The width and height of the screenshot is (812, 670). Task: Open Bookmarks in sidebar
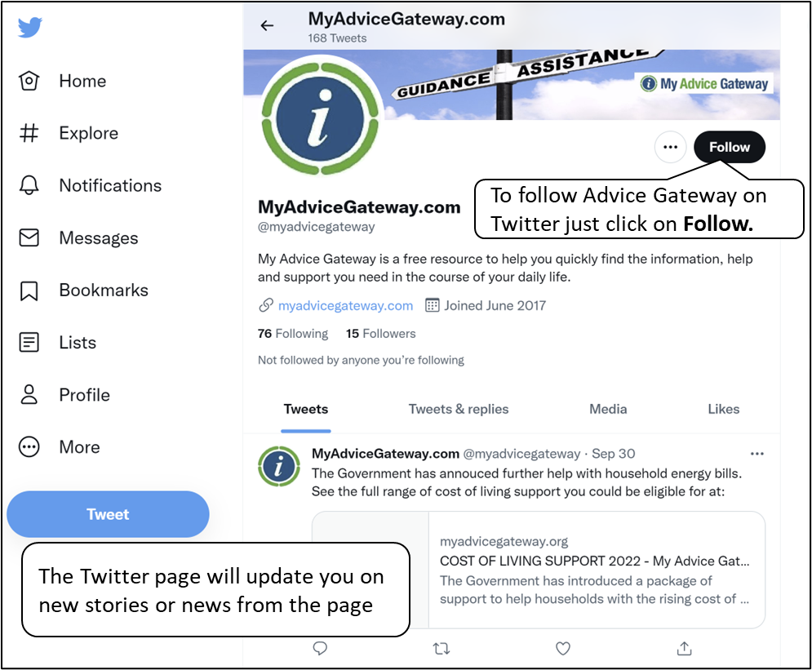83,290
